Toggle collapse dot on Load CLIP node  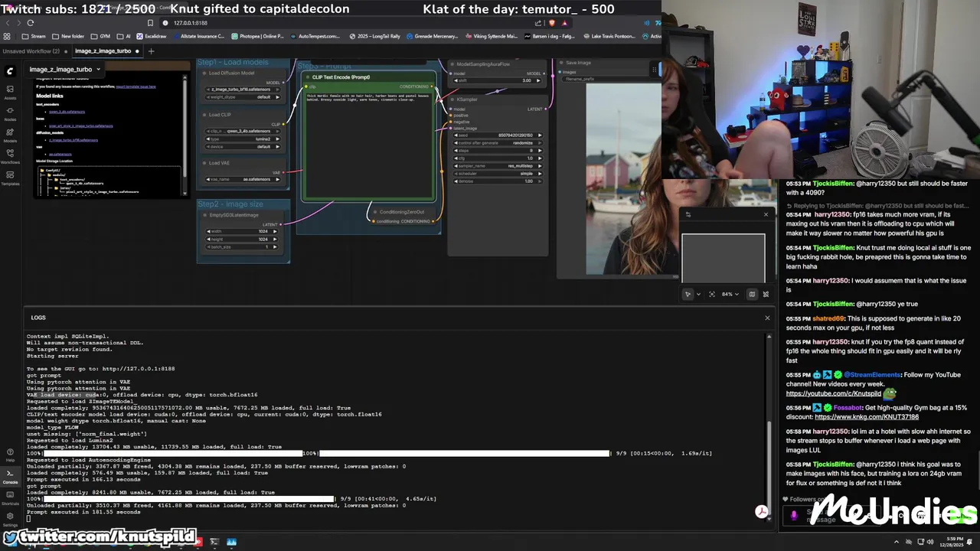(x=203, y=115)
